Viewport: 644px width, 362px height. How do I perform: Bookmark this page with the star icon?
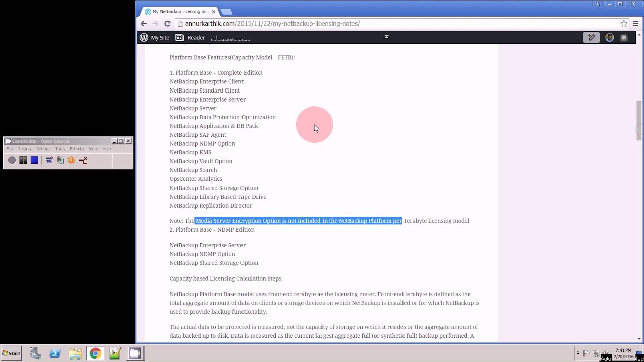624,24
